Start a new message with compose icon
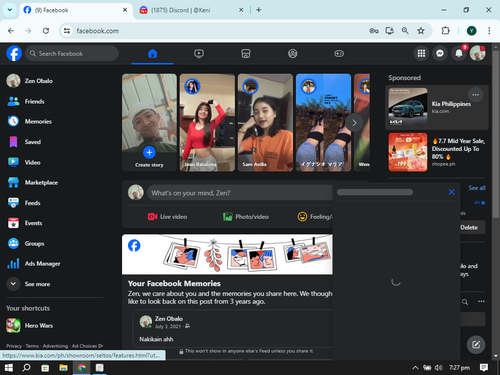Image resolution: width=500 pixels, height=375 pixels. pos(476,345)
